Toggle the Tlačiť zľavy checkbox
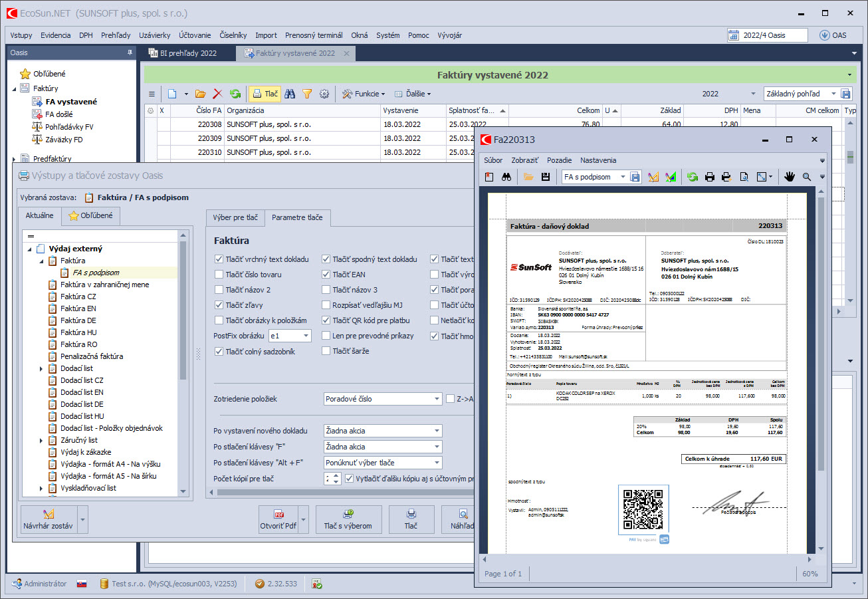This screenshot has width=868, height=599. pos(219,305)
